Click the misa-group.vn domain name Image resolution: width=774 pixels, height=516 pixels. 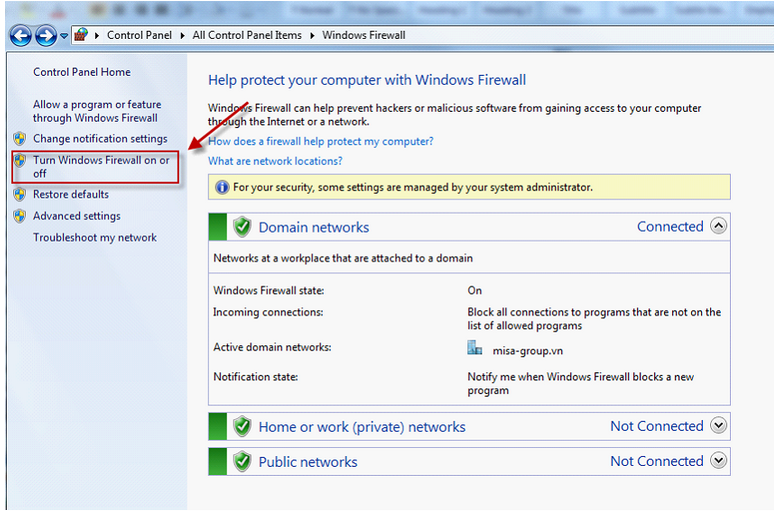tap(527, 351)
